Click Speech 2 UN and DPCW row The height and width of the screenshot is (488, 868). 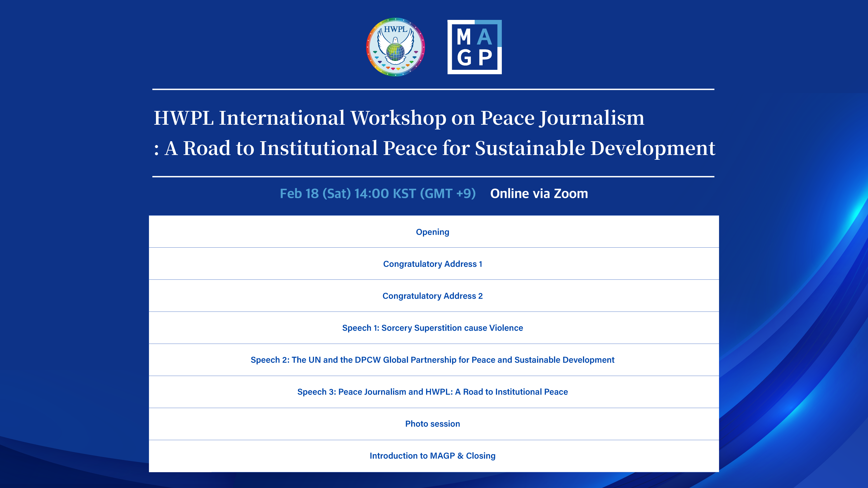click(432, 360)
